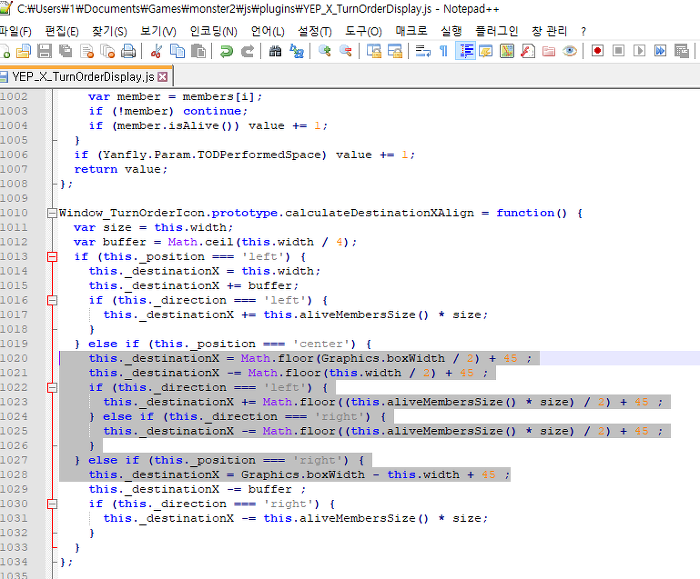Click 'calculateDestinationXAlign' in the function definition

pyautogui.click(x=379, y=213)
